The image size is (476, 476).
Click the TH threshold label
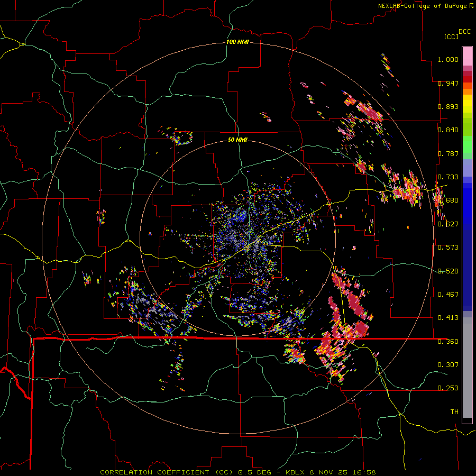454,412
